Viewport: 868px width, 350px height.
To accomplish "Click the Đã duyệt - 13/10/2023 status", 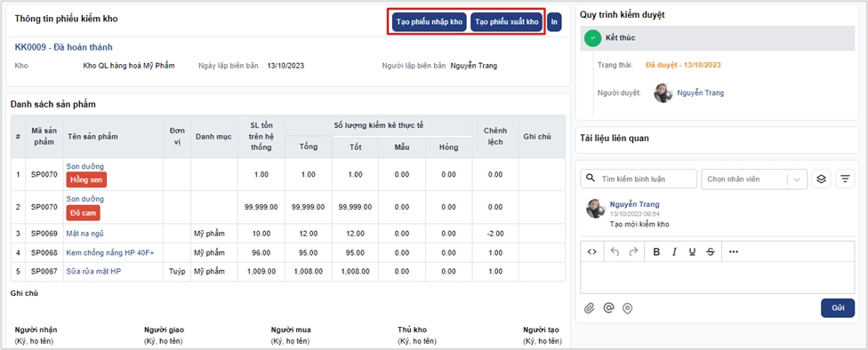I will tap(683, 65).
